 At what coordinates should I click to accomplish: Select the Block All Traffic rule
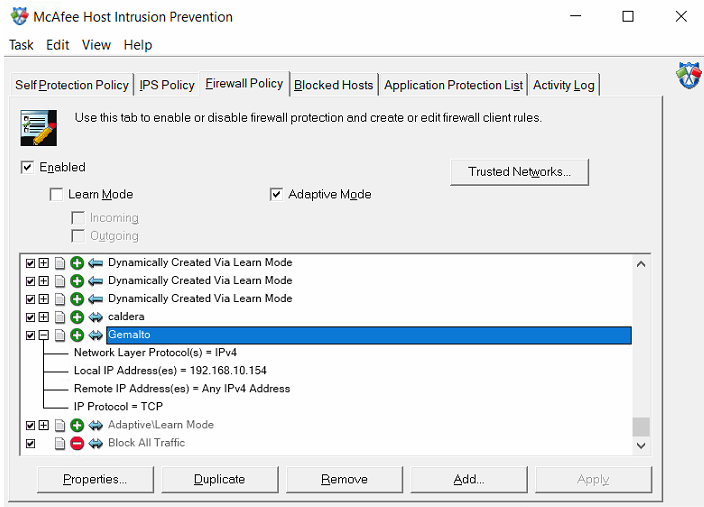pyautogui.click(x=146, y=443)
